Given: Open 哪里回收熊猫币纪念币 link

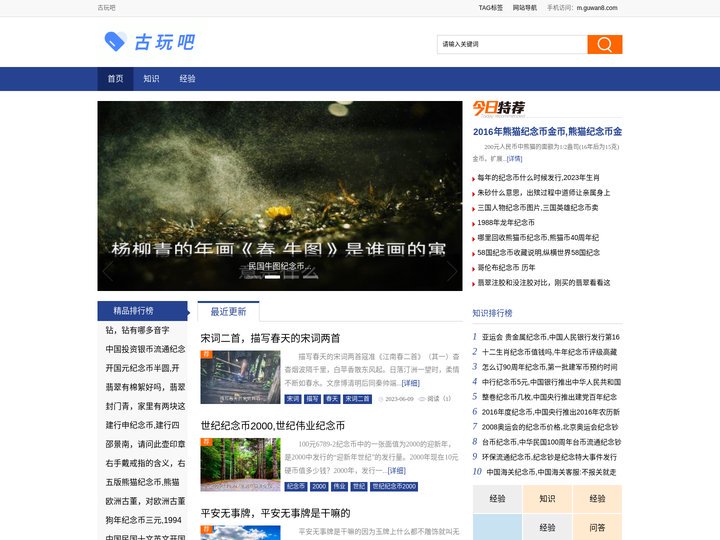Looking at the screenshot, I should 538,238.
